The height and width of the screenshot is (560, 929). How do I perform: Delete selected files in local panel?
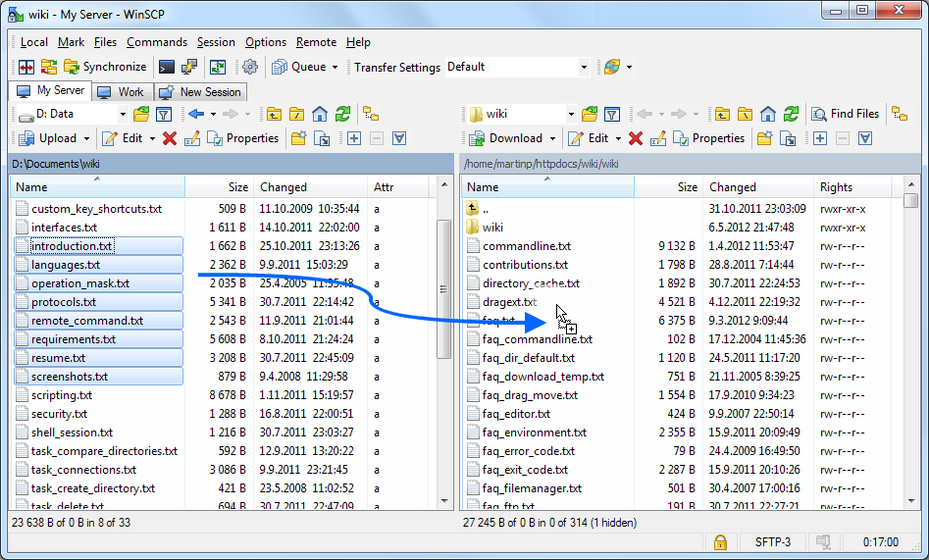[170, 138]
